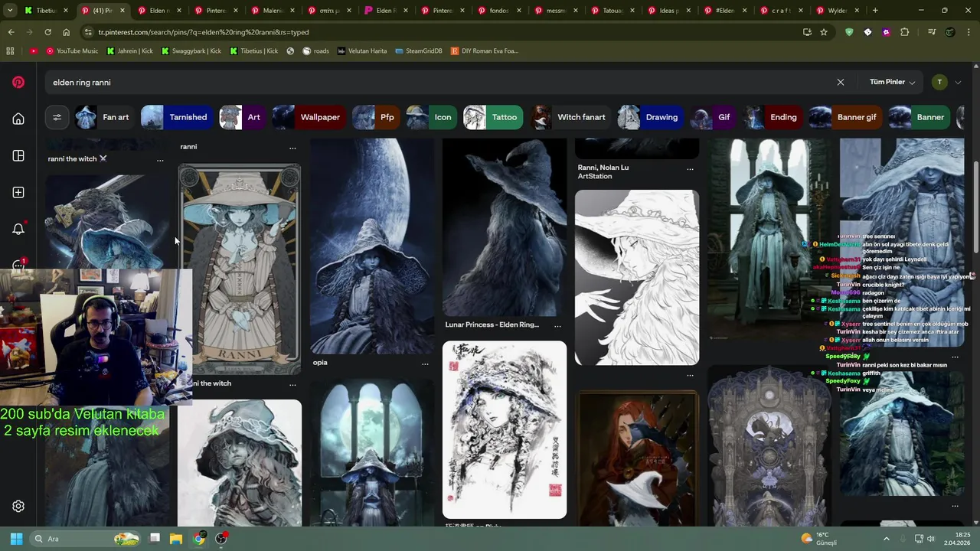Open the RANNI tarot-card style pin
The image size is (980, 551).
(240, 269)
